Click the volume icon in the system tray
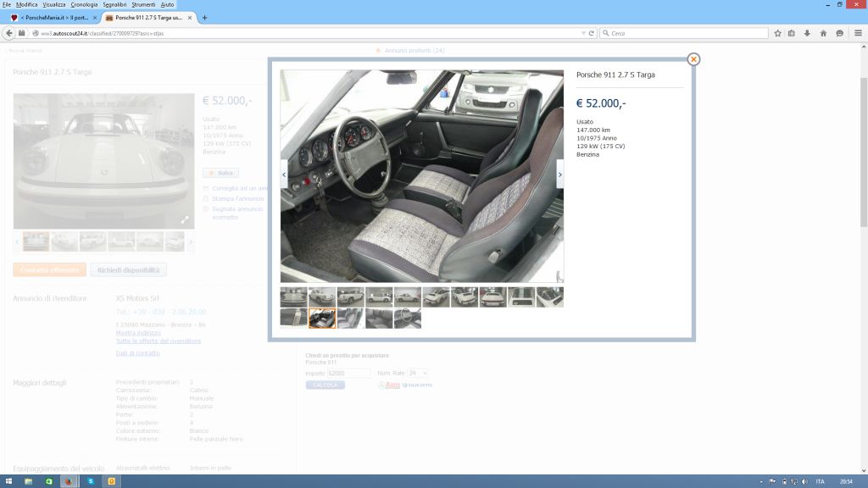The image size is (868, 488). tap(804, 481)
